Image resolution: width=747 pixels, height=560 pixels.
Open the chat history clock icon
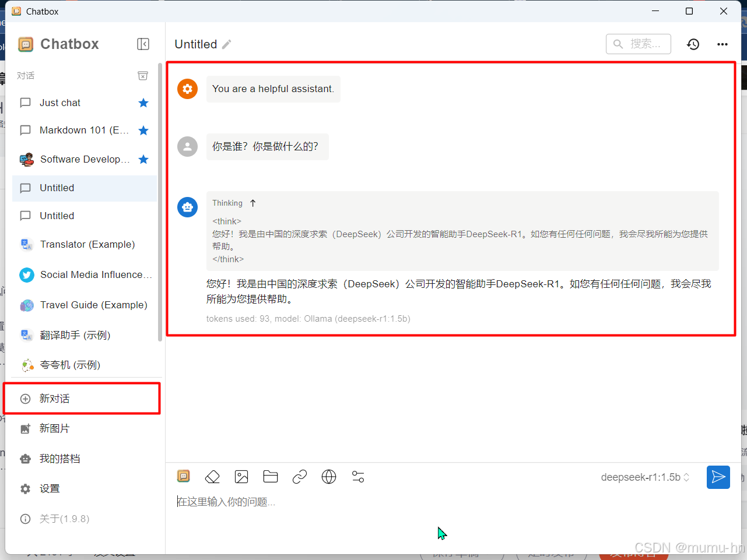tap(693, 44)
